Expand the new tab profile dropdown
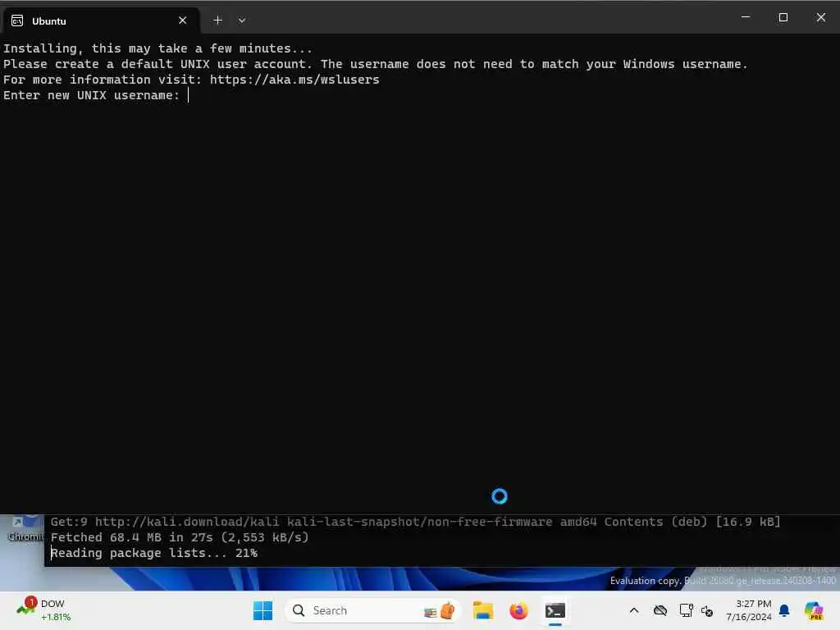 [242, 21]
